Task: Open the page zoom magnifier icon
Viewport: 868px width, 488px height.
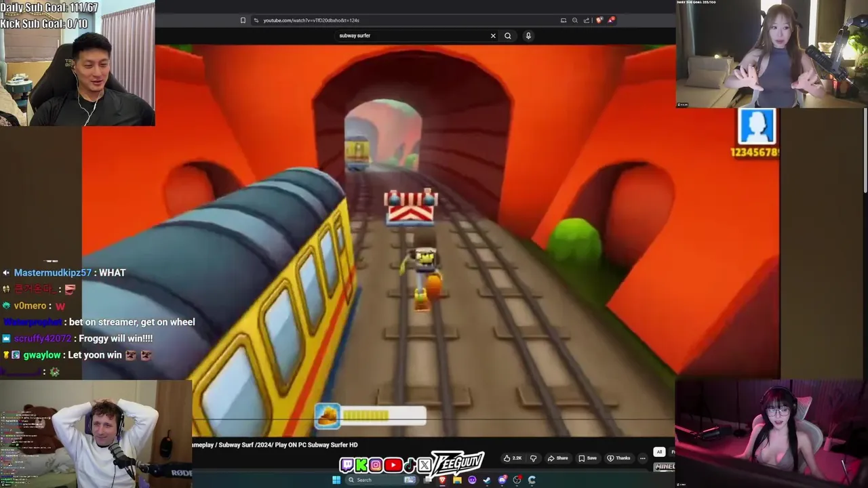Action: click(575, 20)
